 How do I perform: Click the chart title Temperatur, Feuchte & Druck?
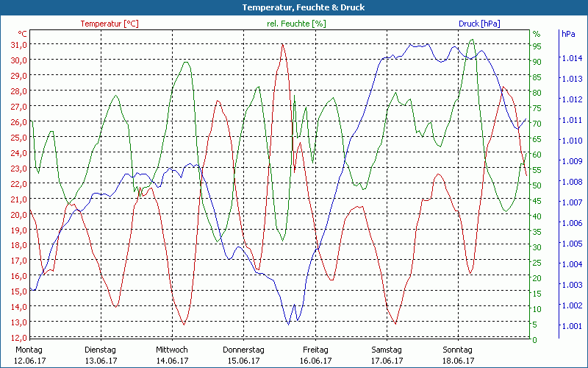coord(294,7)
